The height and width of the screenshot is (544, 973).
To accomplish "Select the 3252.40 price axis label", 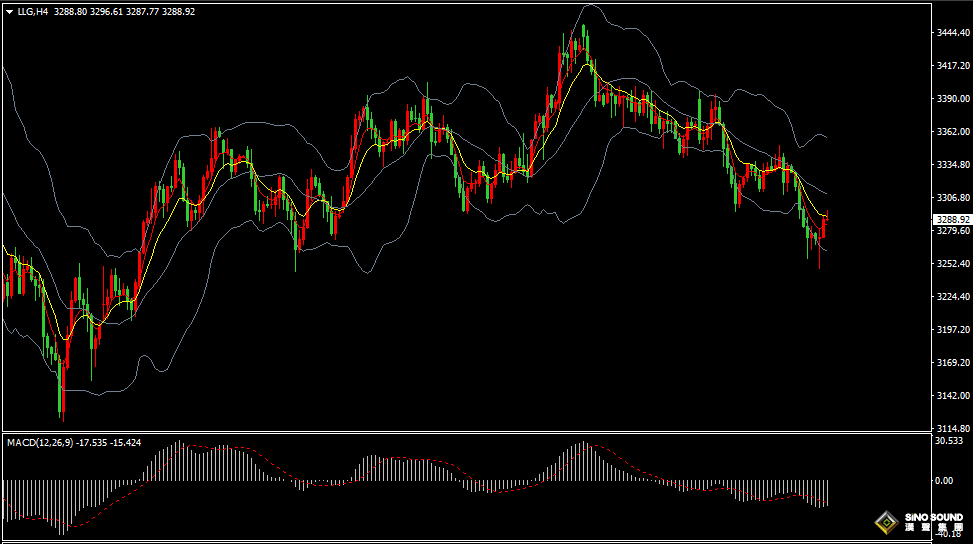I will tap(952, 264).
